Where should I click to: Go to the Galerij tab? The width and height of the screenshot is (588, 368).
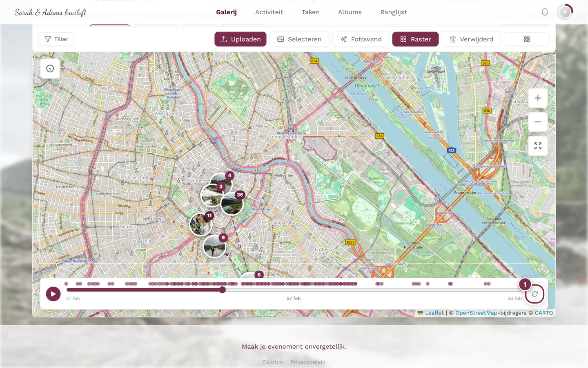pos(227,12)
